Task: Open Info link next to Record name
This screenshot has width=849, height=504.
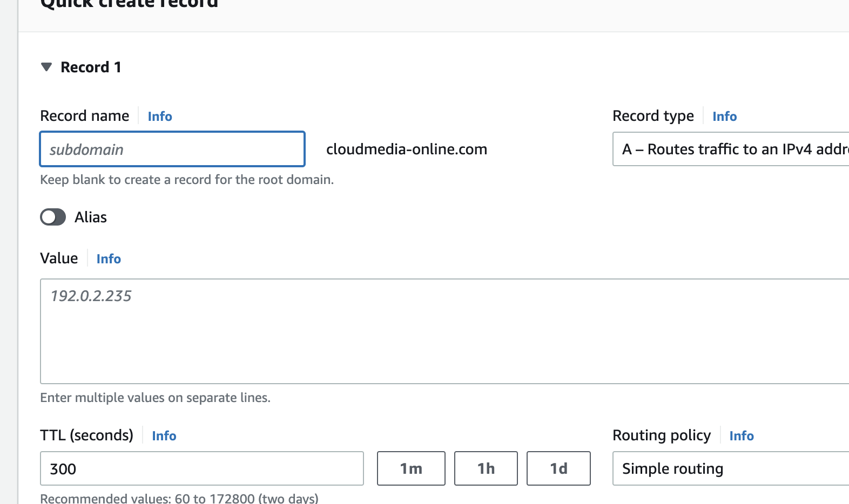Action: (x=160, y=117)
